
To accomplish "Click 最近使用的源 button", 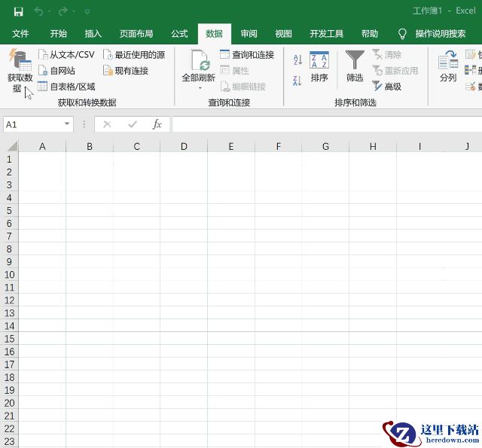I will tap(134, 55).
